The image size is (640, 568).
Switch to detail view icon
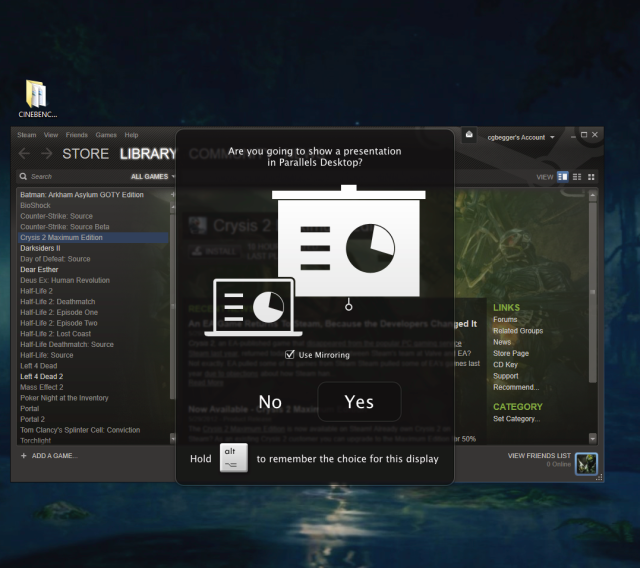tap(562, 177)
